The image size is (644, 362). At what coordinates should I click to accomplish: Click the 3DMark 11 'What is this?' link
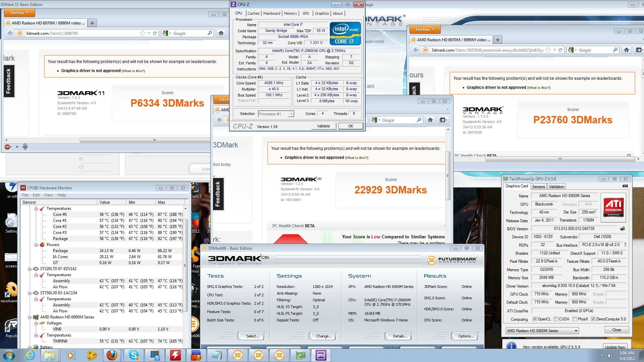133,71
